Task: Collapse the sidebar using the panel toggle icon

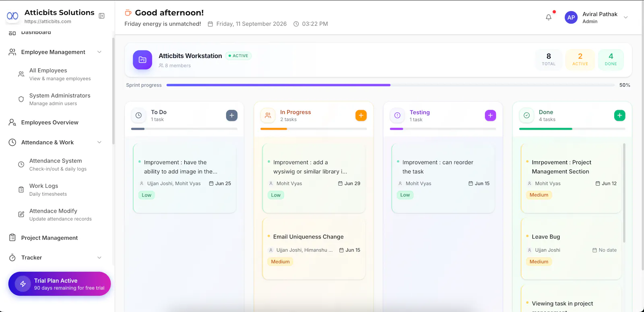Action: tap(102, 16)
